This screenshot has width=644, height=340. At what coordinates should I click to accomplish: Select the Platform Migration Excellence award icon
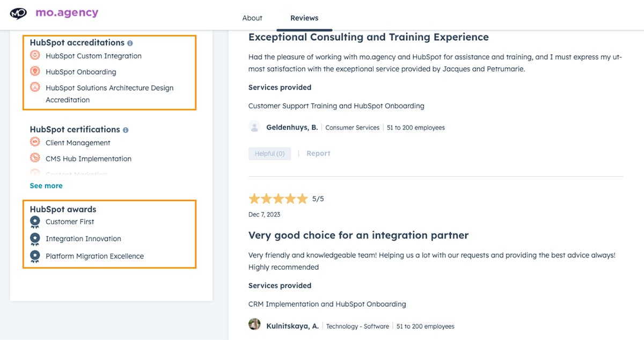34,256
